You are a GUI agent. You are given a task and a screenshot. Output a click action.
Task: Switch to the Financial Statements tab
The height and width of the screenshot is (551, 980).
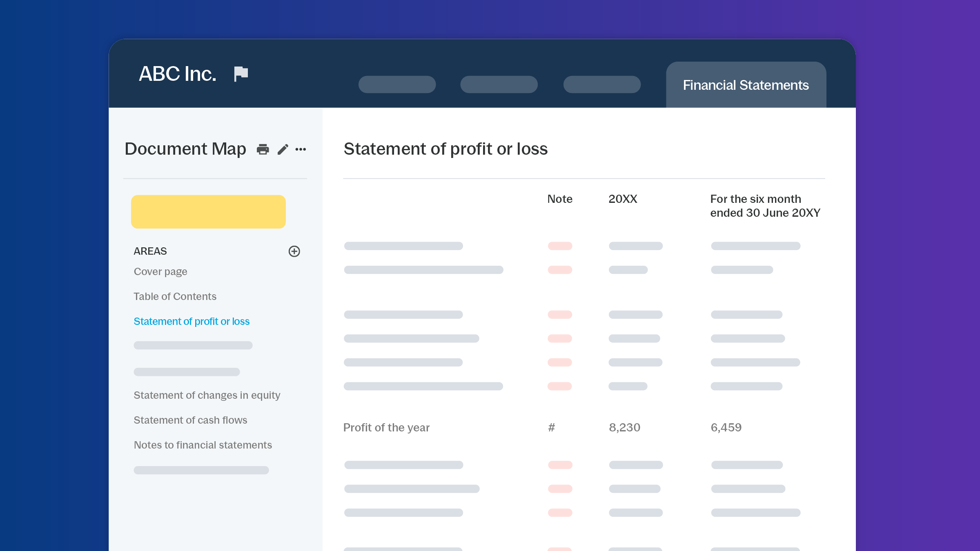click(746, 85)
